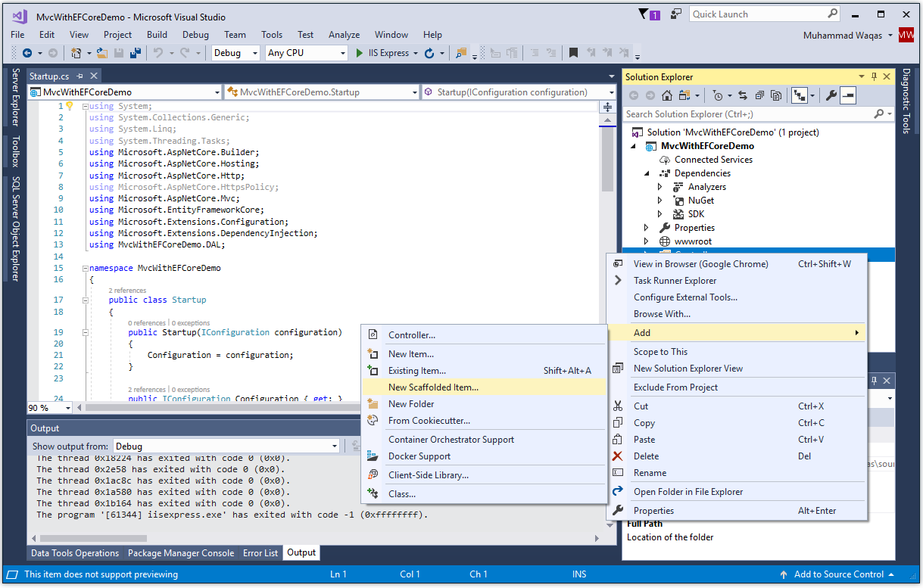Choose Docker Support in the submenu
Image resolution: width=923 pixels, height=588 pixels.
484,456
